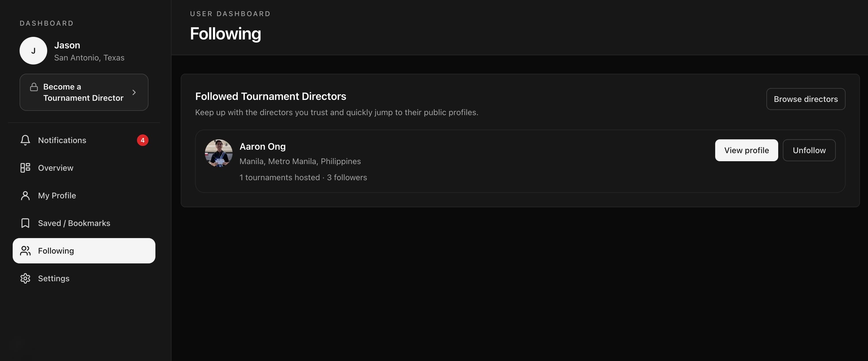Image resolution: width=868 pixels, height=361 pixels.
Task: Select the Following menu item
Action: click(84, 251)
